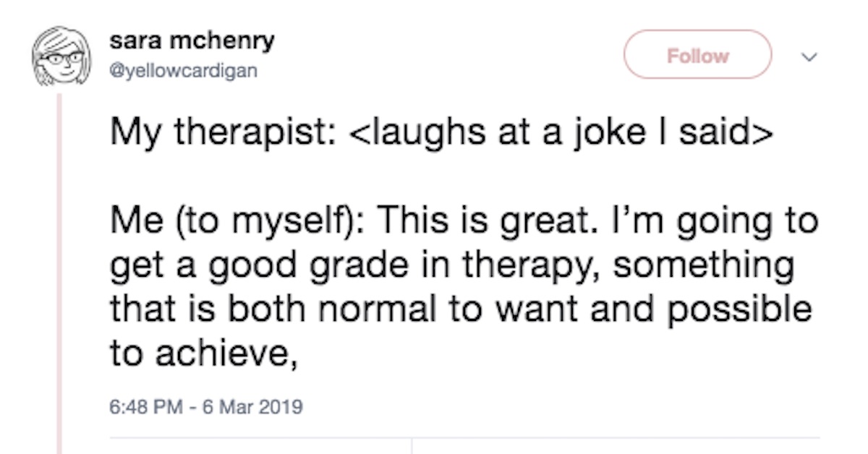Click the @yellowcardigan handle
Viewport: 868px width, 454px height.
coord(183,71)
